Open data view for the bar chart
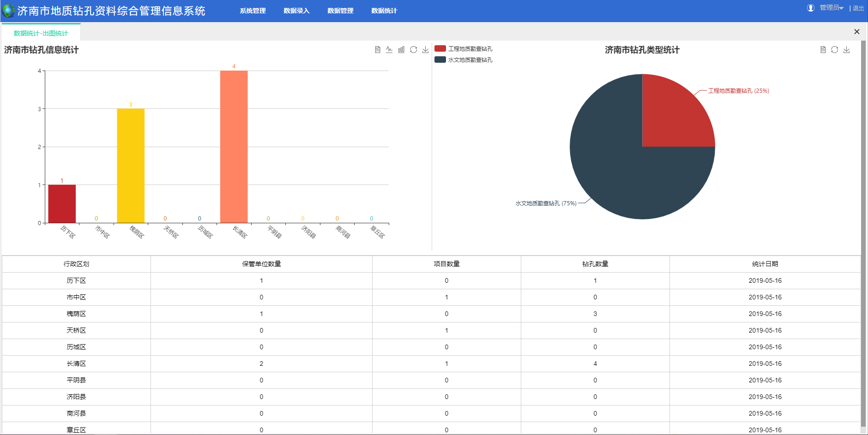 [x=378, y=50]
